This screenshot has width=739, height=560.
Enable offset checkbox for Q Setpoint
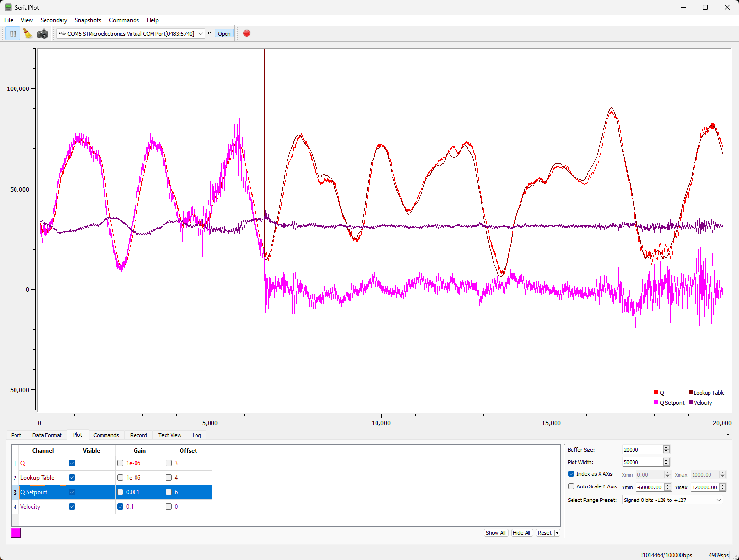tap(169, 492)
